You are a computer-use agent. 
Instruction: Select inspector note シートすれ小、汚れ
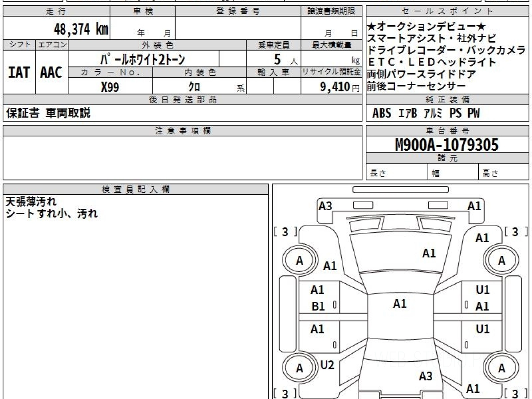pyautogui.click(x=51, y=214)
